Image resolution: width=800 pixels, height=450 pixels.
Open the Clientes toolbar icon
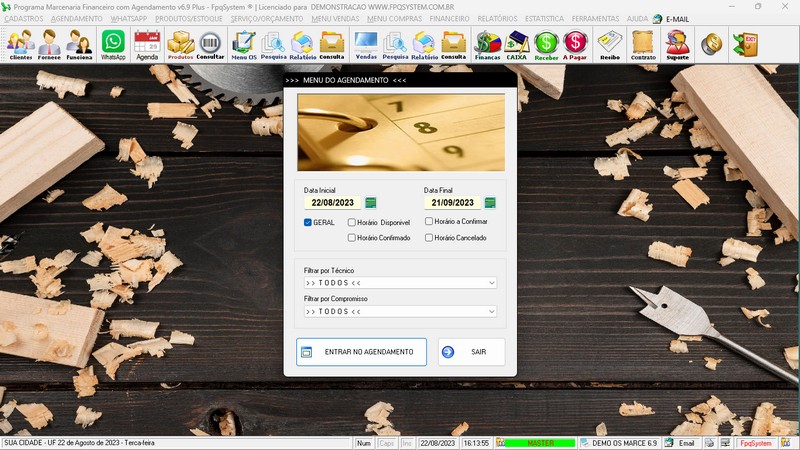pos(21,45)
